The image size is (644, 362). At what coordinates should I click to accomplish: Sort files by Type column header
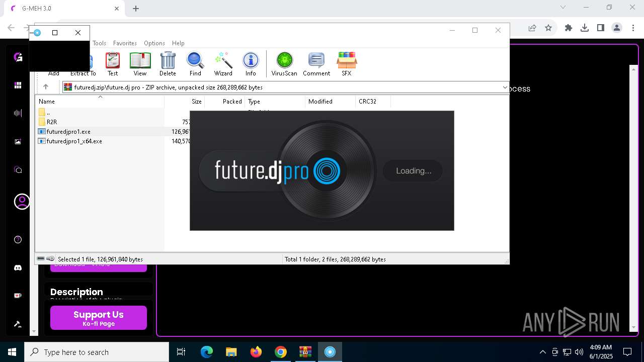click(x=275, y=102)
